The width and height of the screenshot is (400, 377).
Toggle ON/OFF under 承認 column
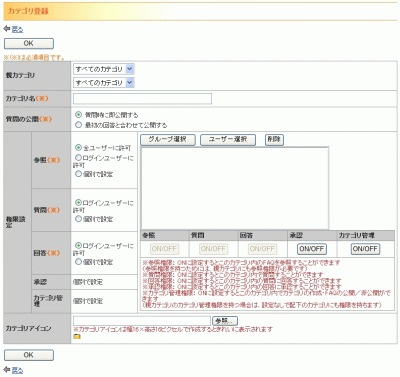point(312,249)
